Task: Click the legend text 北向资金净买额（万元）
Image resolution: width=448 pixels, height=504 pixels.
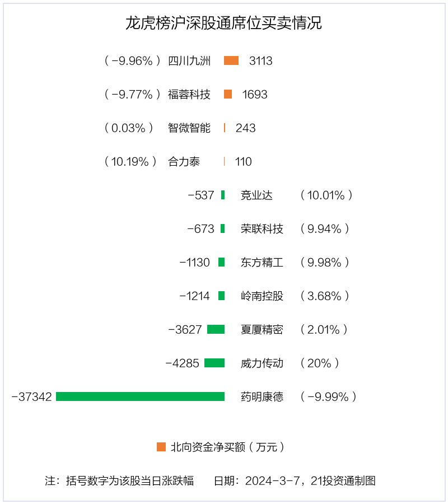Action: tap(227, 447)
